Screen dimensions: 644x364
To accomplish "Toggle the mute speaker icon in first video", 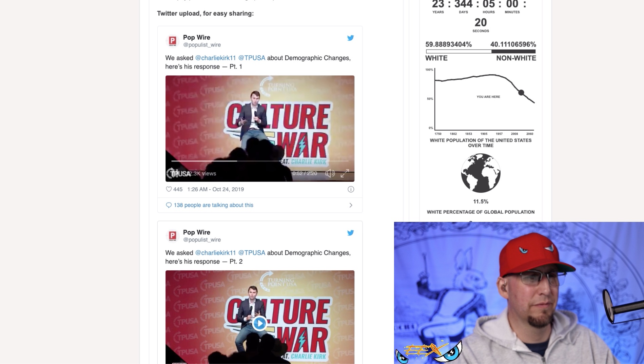I will 330,173.
